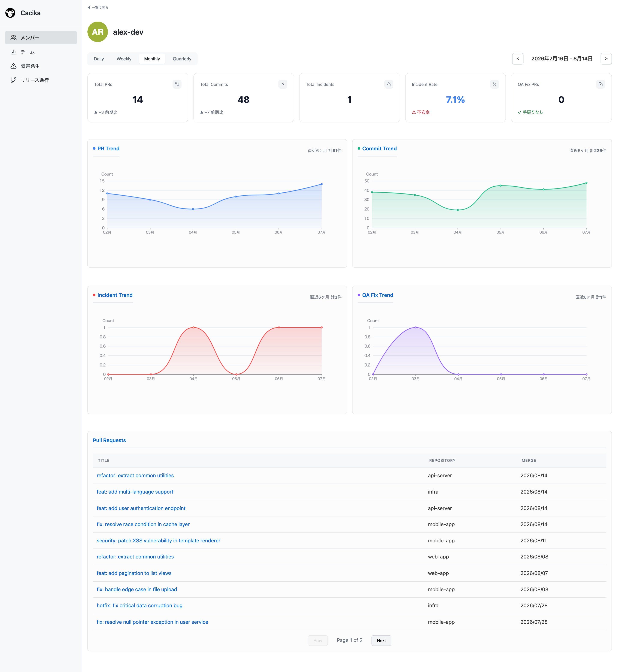Click the percent icon in Incident Rate card
This screenshot has width=617, height=672.
[x=494, y=84]
